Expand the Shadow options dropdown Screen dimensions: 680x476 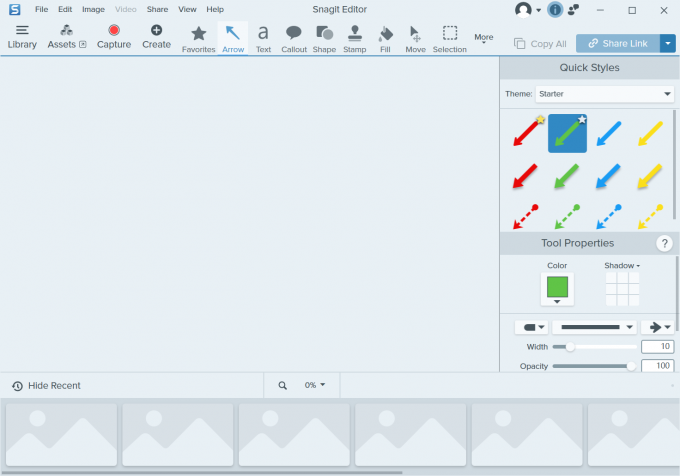tap(622, 266)
